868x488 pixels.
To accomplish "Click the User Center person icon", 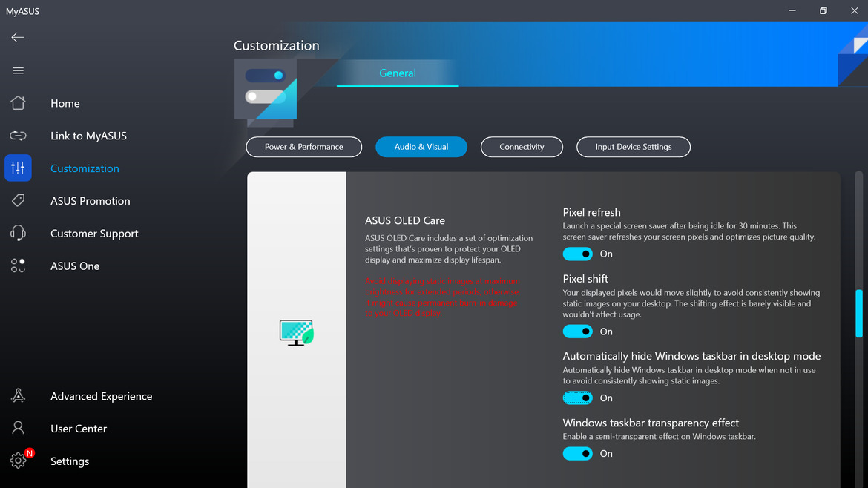I will tap(18, 428).
